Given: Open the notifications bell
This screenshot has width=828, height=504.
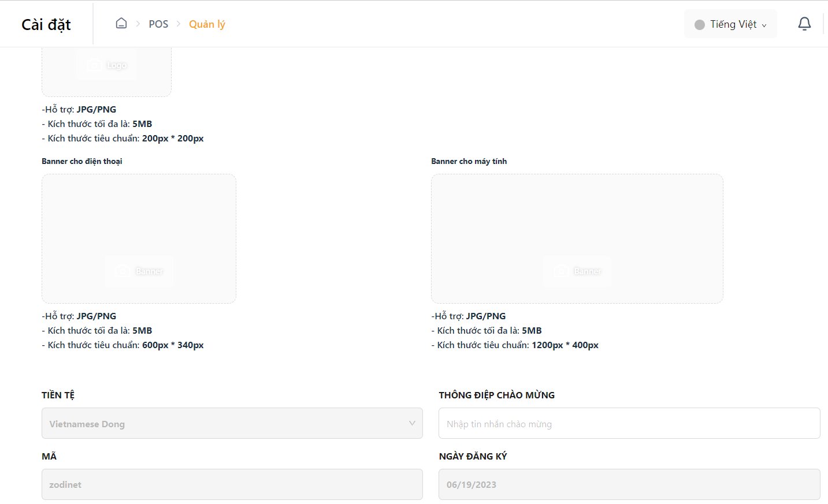Looking at the screenshot, I should (x=804, y=24).
